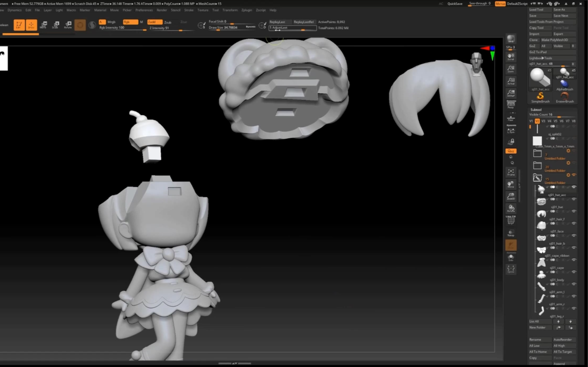Expand the Untitled Folder with 7 items
This screenshot has height=367, width=588.
pos(537,153)
